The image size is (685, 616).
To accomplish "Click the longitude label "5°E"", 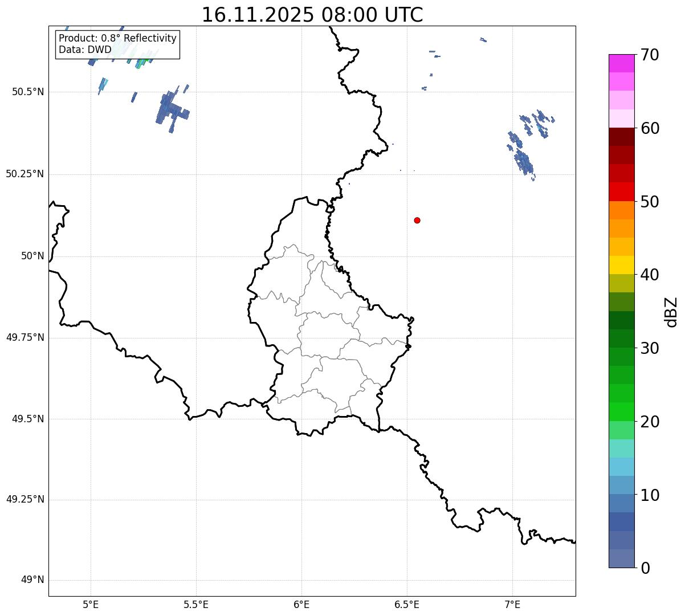I will point(91,604).
